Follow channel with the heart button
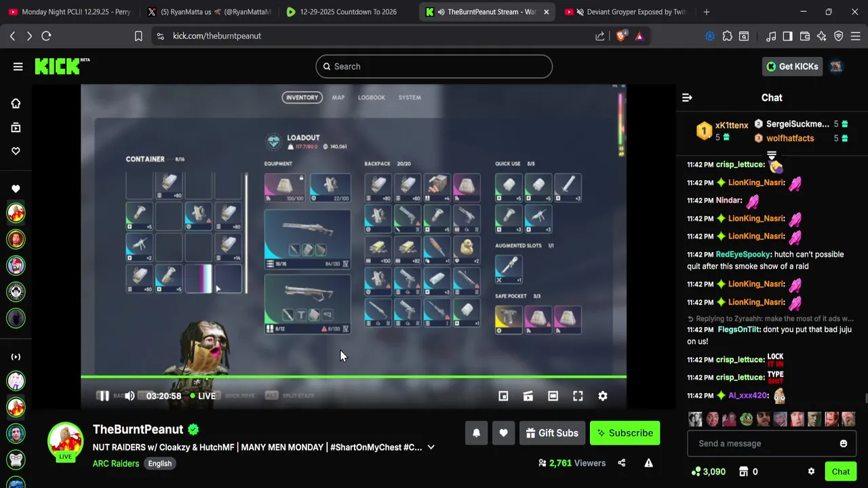 (x=503, y=433)
